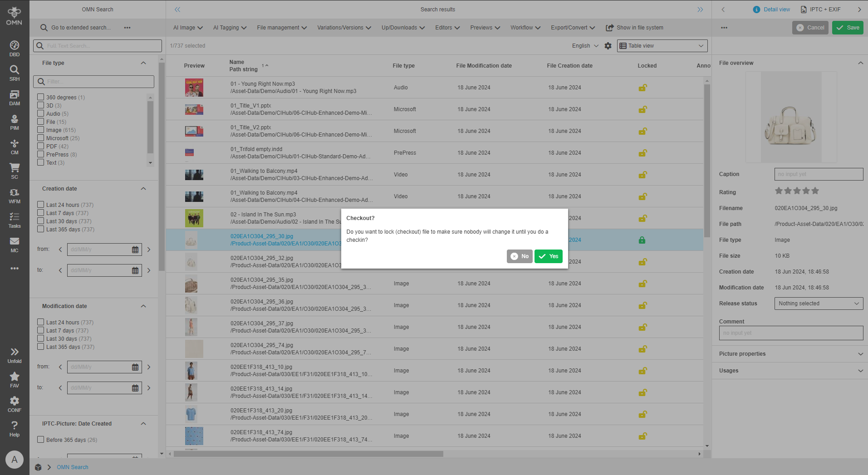Collapse the File type filter section
The image size is (868, 475).
tap(143, 63)
